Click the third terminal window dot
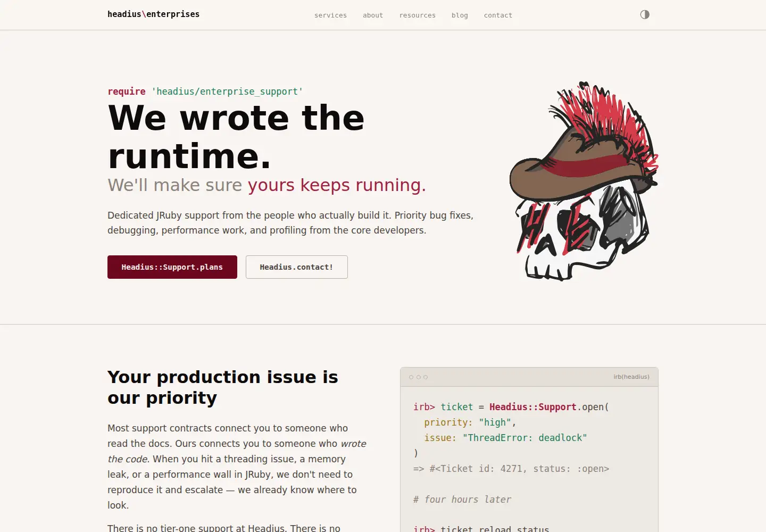 (x=426, y=377)
